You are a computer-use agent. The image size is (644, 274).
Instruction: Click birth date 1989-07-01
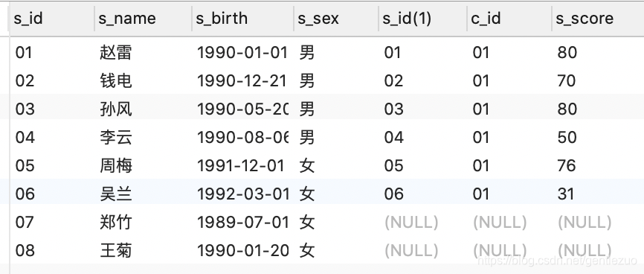pyautogui.click(x=242, y=222)
